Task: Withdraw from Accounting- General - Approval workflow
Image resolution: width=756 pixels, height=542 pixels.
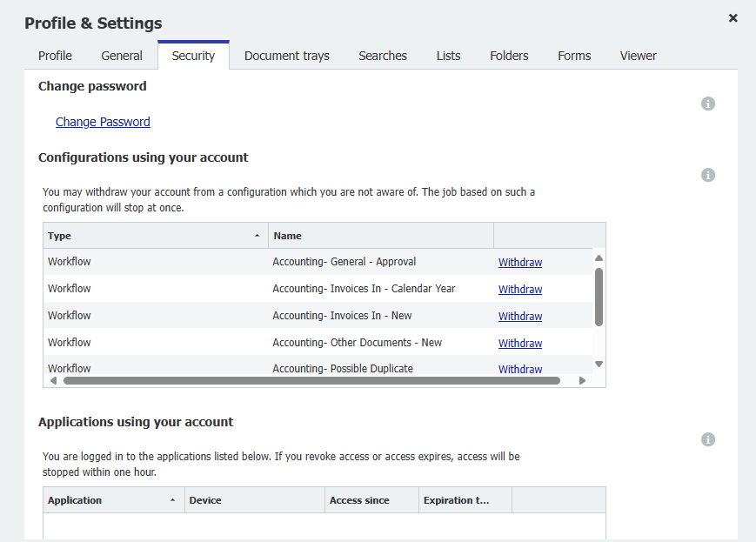Action: 519,262
